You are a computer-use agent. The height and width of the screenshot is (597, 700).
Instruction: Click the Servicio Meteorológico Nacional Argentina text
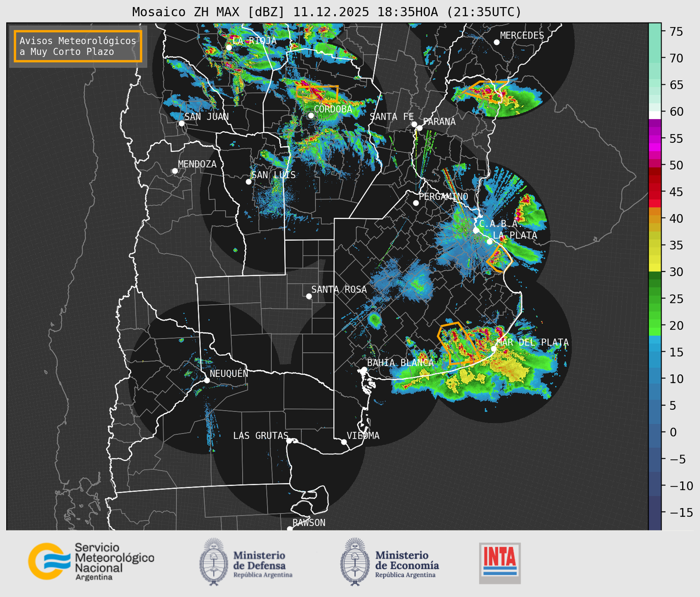[114, 562]
